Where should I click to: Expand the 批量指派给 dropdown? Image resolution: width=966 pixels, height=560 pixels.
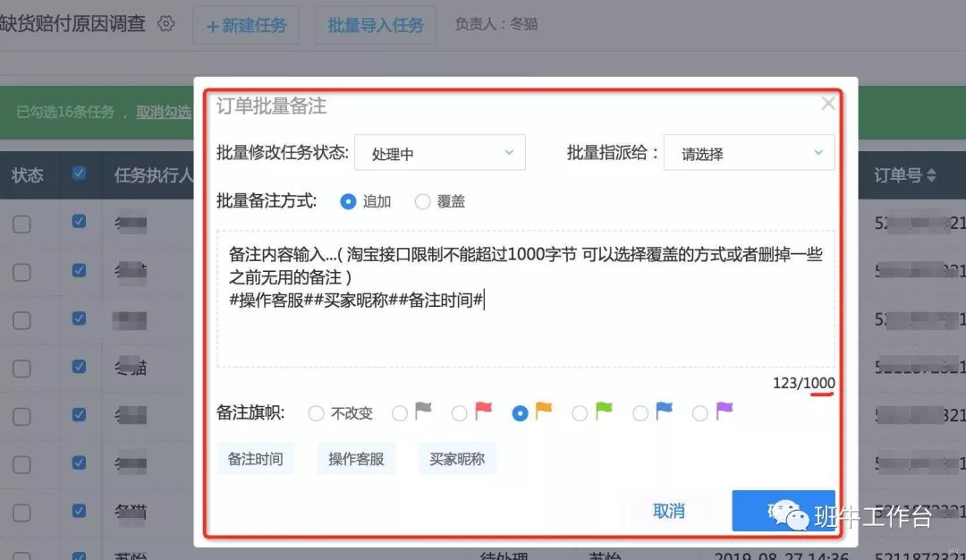point(749,153)
